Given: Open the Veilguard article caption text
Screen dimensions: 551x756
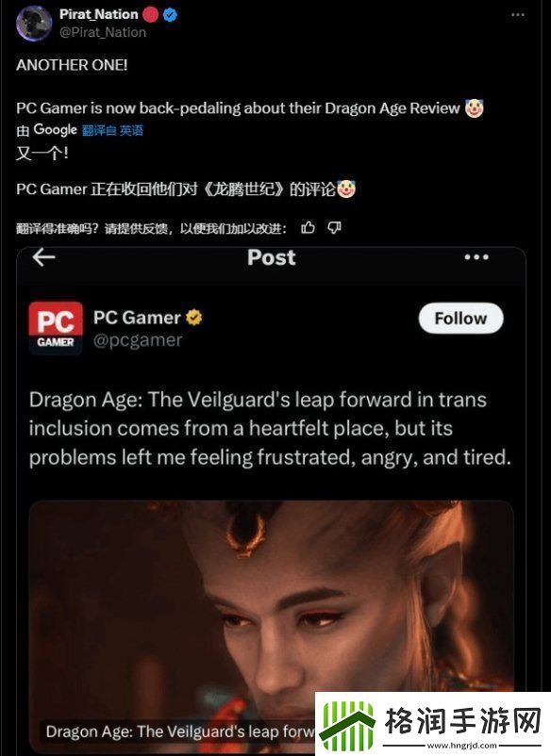Looking at the screenshot, I should pyautogui.click(x=180, y=731).
